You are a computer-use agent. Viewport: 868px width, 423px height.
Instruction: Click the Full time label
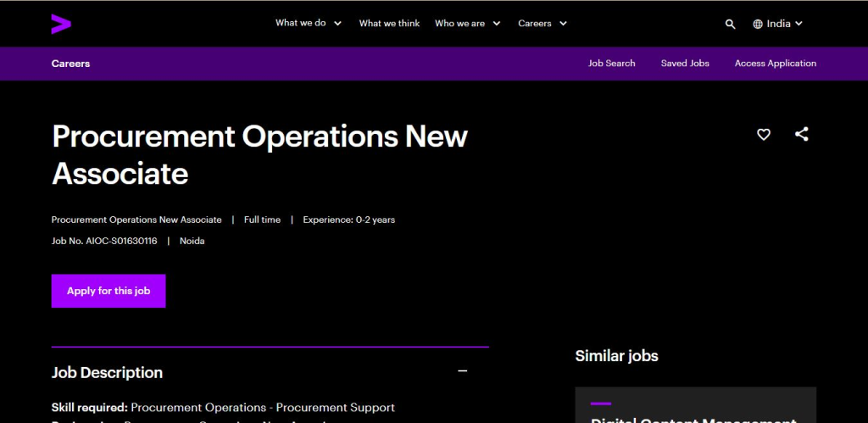tap(262, 220)
